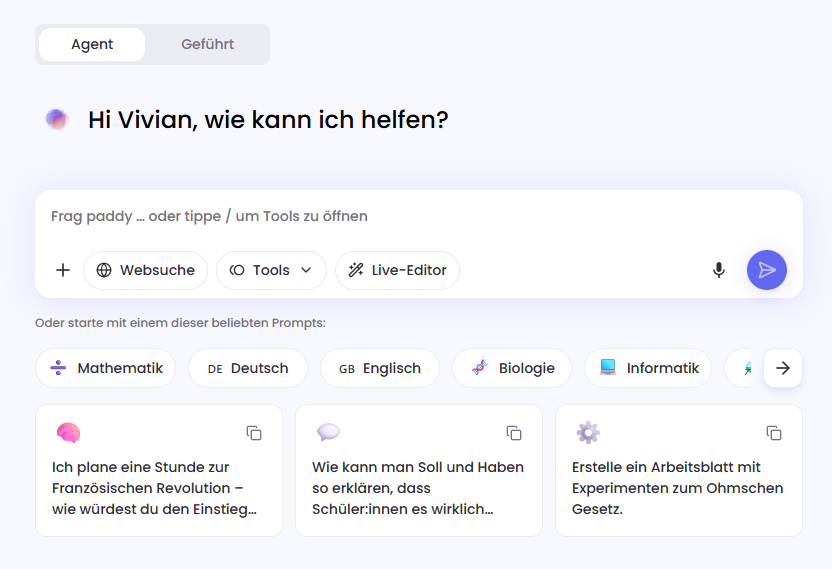Switch to the Agent tab
The height and width of the screenshot is (569, 832).
click(x=92, y=45)
